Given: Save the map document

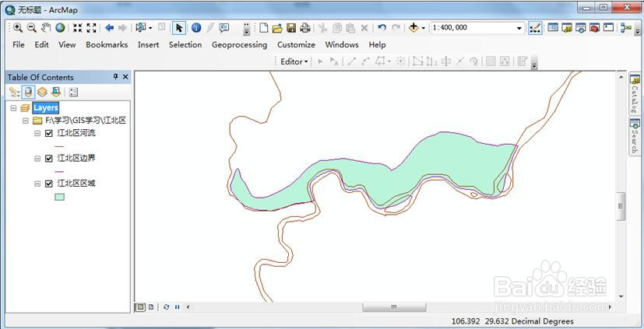Looking at the screenshot, I should pyautogui.click(x=291, y=28).
